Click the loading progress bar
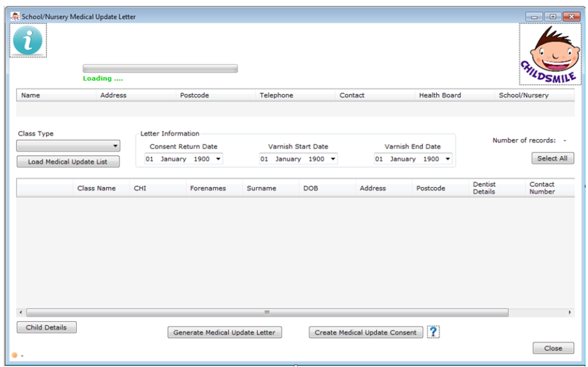This screenshot has width=588, height=367. (x=160, y=69)
